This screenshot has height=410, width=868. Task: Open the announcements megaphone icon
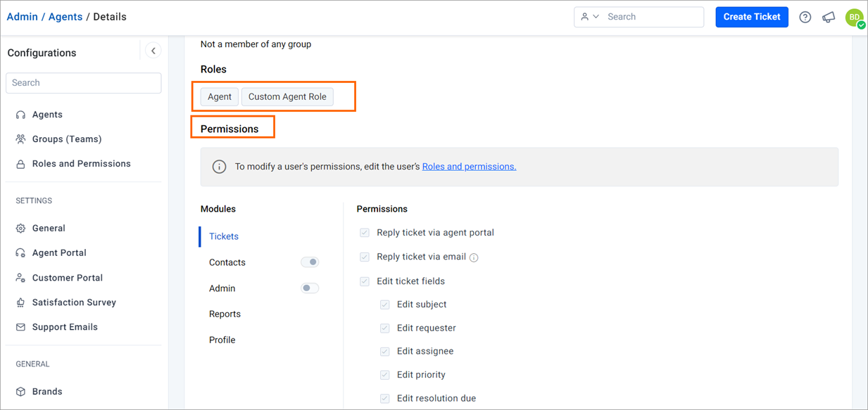pyautogui.click(x=829, y=17)
